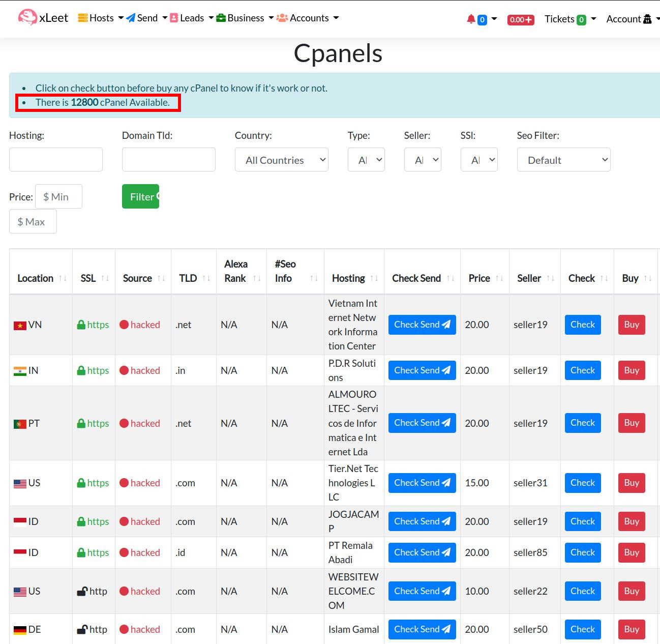Click Check Send for the VN row
Image resolution: width=660 pixels, height=644 pixels.
(x=422, y=325)
